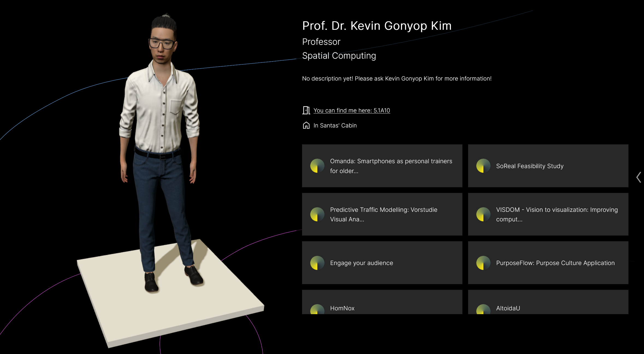Click the In Santas' Cabin text
Screen dimensions: 644x354
pyautogui.click(x=335, y=125)
